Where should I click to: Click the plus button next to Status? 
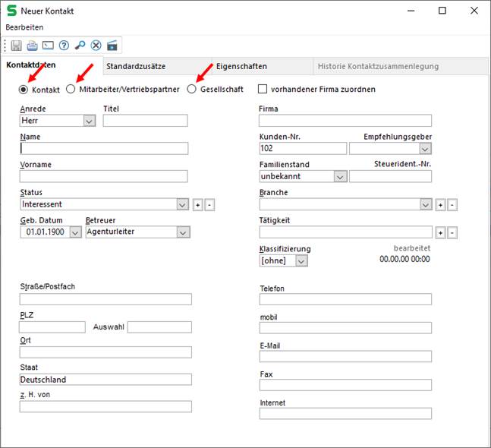tap(197, 205)
